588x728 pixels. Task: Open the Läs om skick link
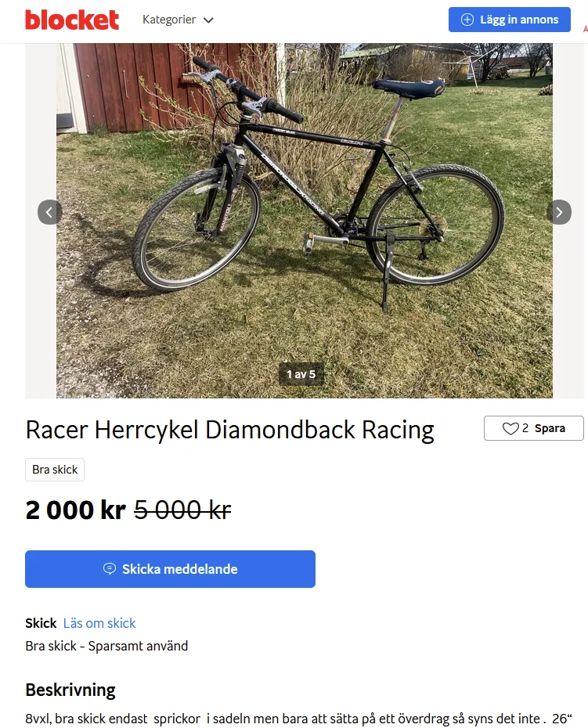click(x=99, y=623)
